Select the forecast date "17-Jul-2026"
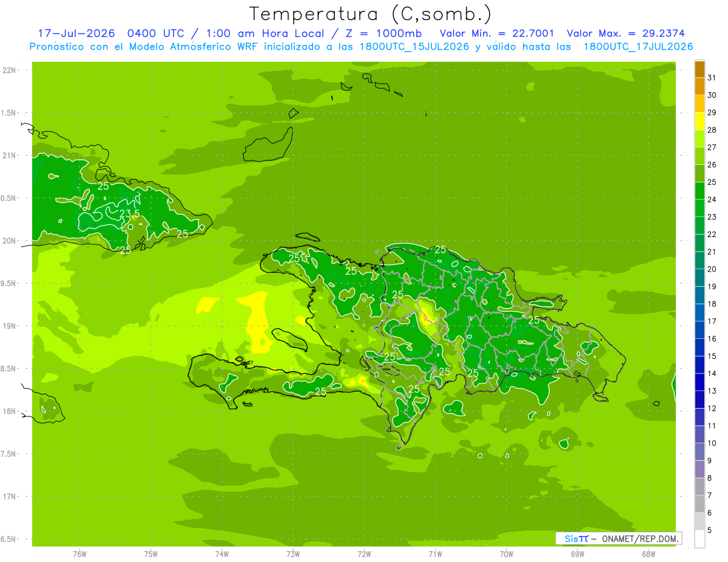This screenshot has width=728, height=562. point(76,33)
